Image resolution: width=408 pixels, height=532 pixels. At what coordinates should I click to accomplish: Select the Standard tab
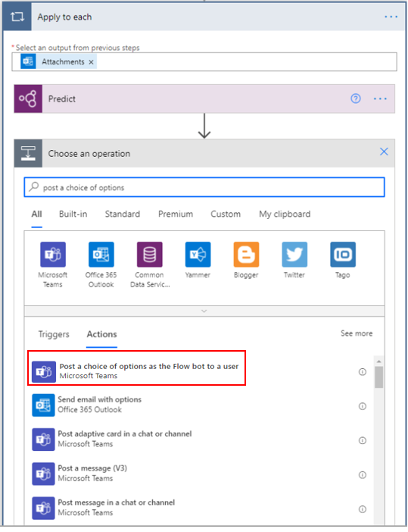pyautogui.click(x=123, y=214)
